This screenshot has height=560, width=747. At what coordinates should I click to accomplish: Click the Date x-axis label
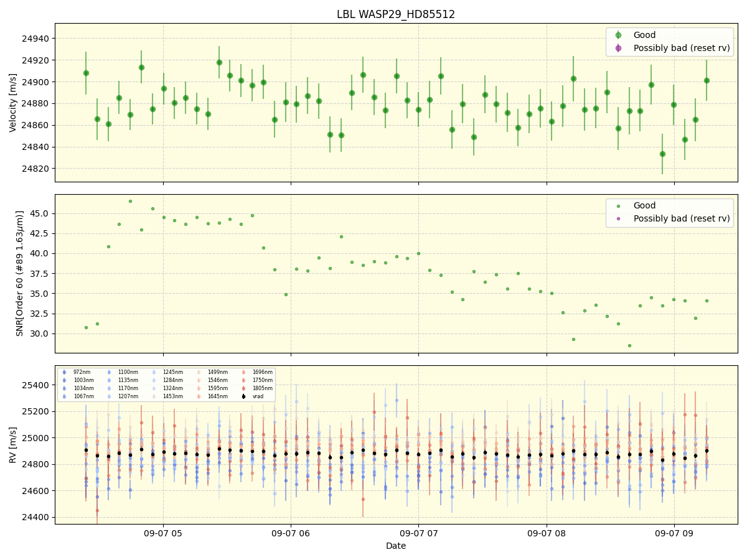396,546
